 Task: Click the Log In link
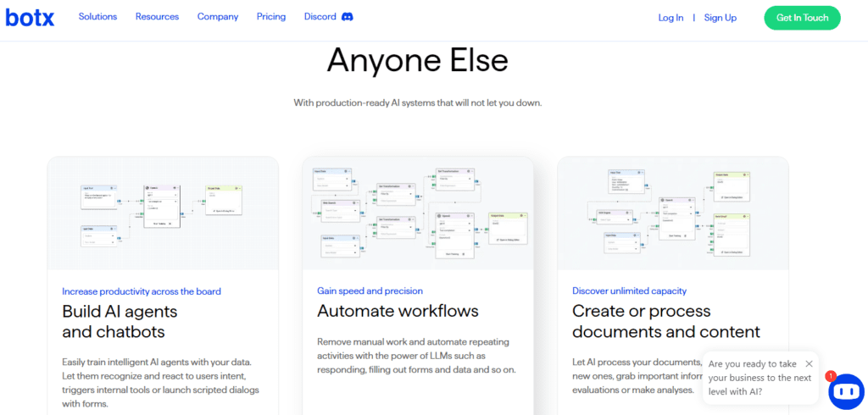(670, 18)
